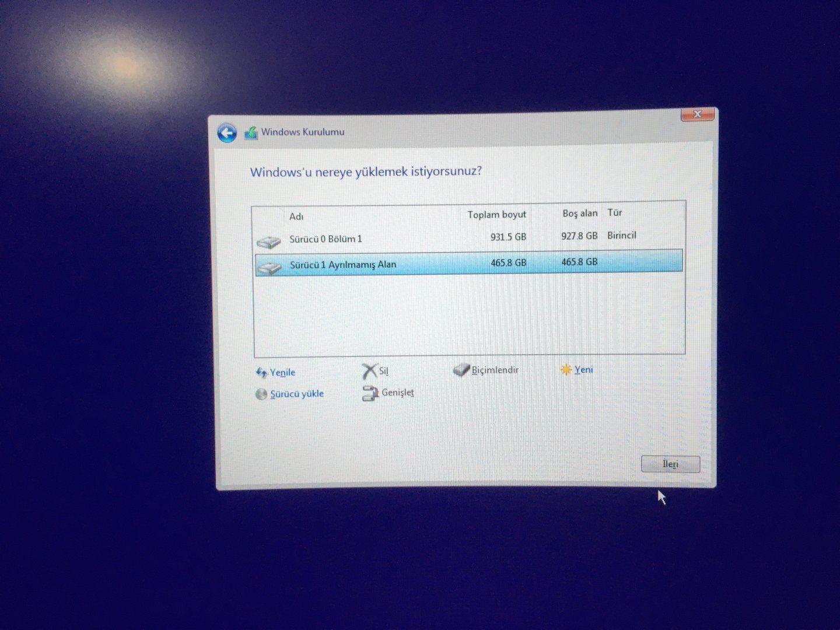Select the Sürücü 1 Ayrılmamış Alan row

point(469,262)
